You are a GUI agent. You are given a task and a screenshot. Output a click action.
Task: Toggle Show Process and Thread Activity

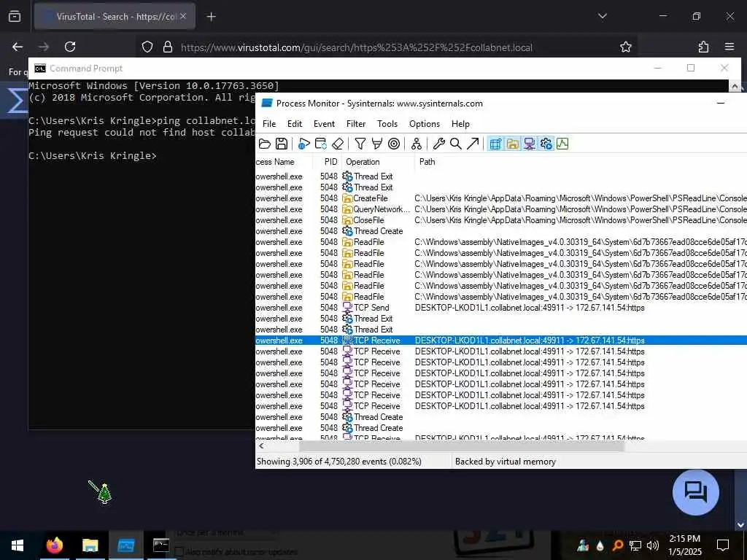click(x=546, y=144)
